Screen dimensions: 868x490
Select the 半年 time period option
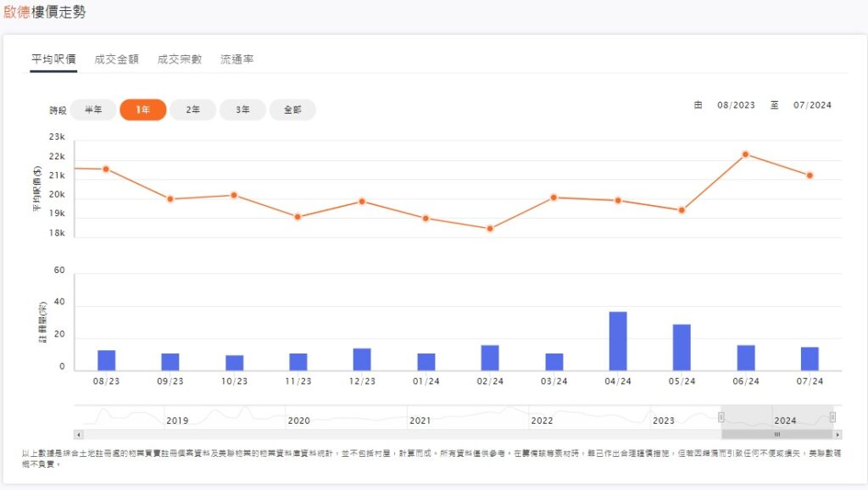[93, 110]
